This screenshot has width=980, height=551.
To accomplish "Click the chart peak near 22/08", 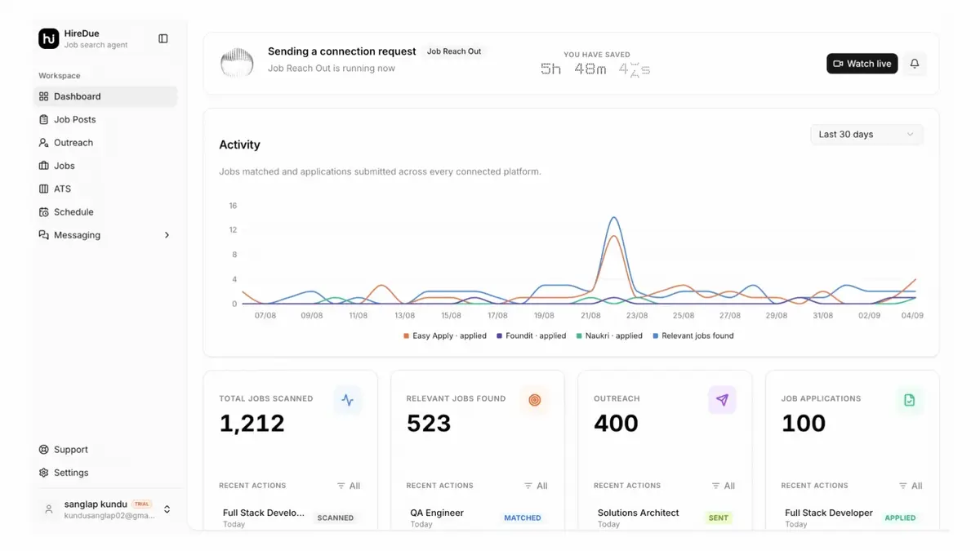I will pos(613,218).
